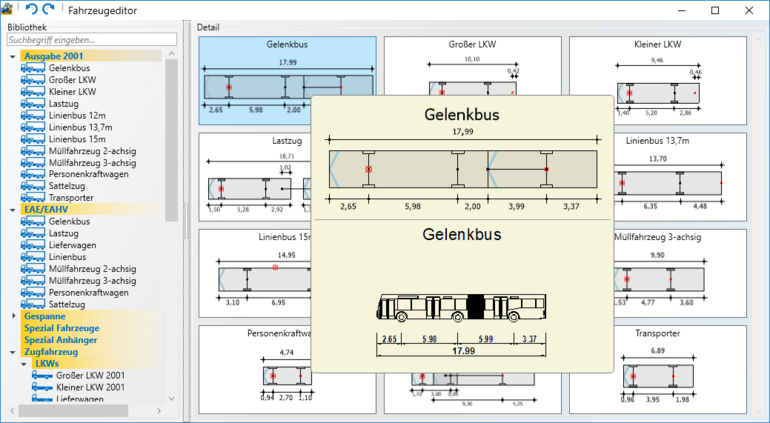Click the Redo arrow in title bar

click(49, 9)
